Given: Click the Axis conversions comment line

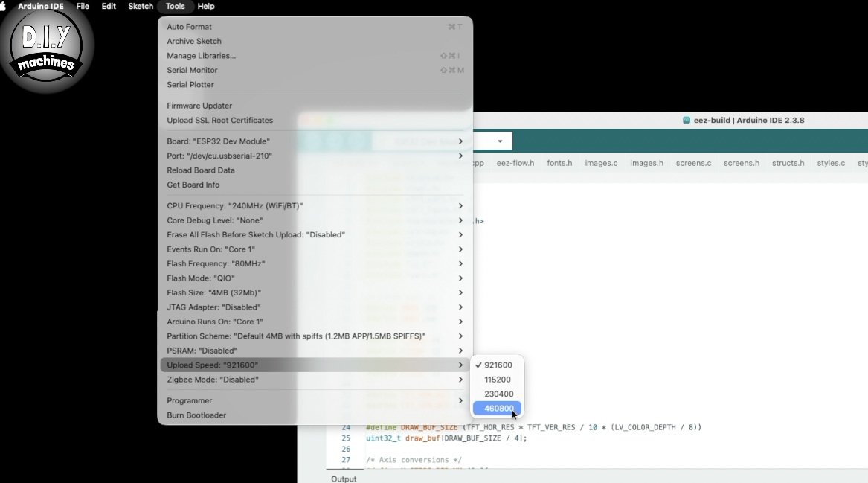Looking at the screenshot, I should 414,460.
